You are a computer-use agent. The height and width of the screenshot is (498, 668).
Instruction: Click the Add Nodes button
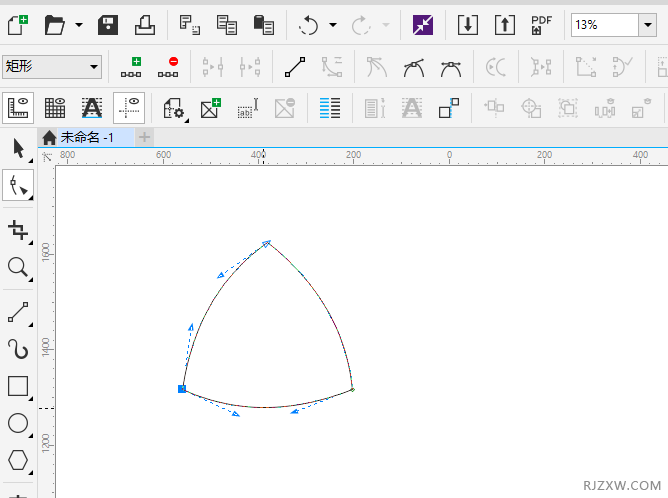[131, 67]
